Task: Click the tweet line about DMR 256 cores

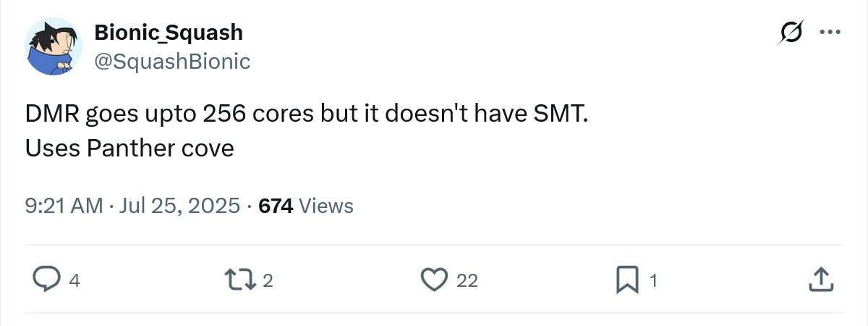Action: tap(302, 114)
